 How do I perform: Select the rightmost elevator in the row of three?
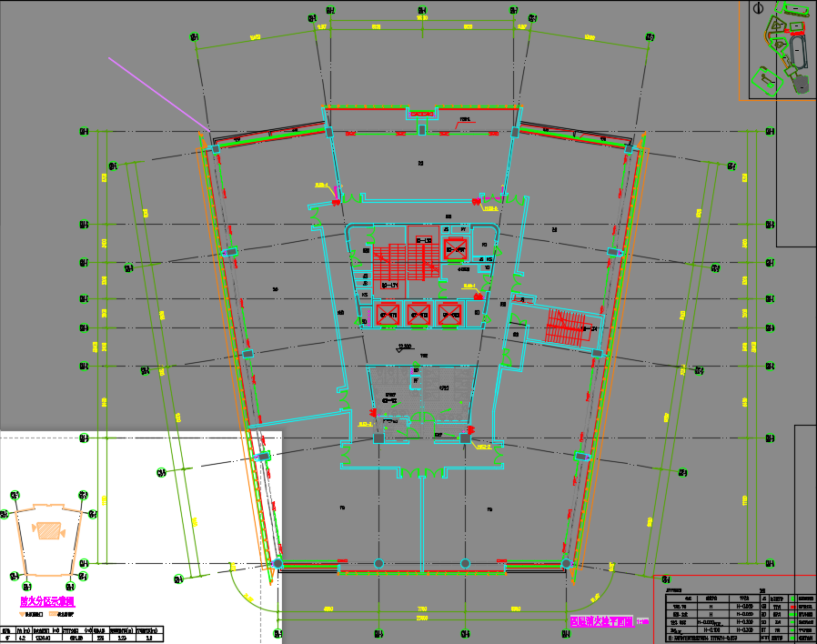[449, 315]
